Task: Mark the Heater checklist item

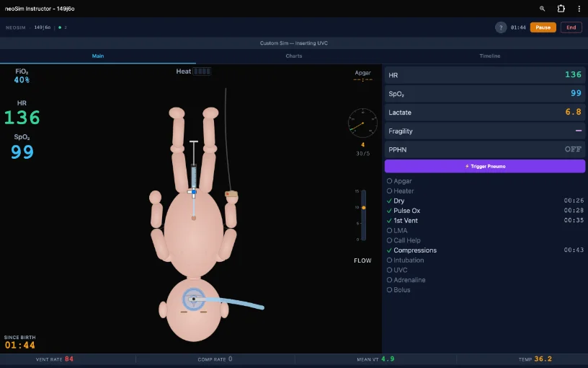Action: click(x=400, y=190)
